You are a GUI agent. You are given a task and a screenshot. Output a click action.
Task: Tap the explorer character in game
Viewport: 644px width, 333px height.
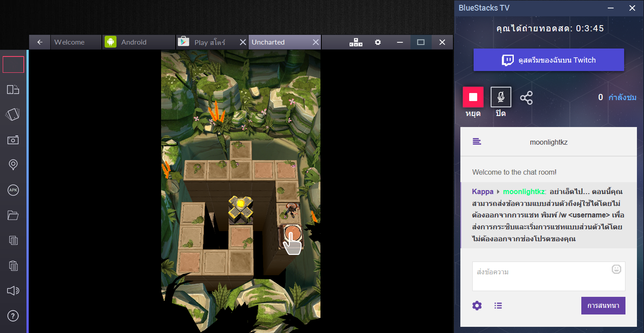pos(291,210)
